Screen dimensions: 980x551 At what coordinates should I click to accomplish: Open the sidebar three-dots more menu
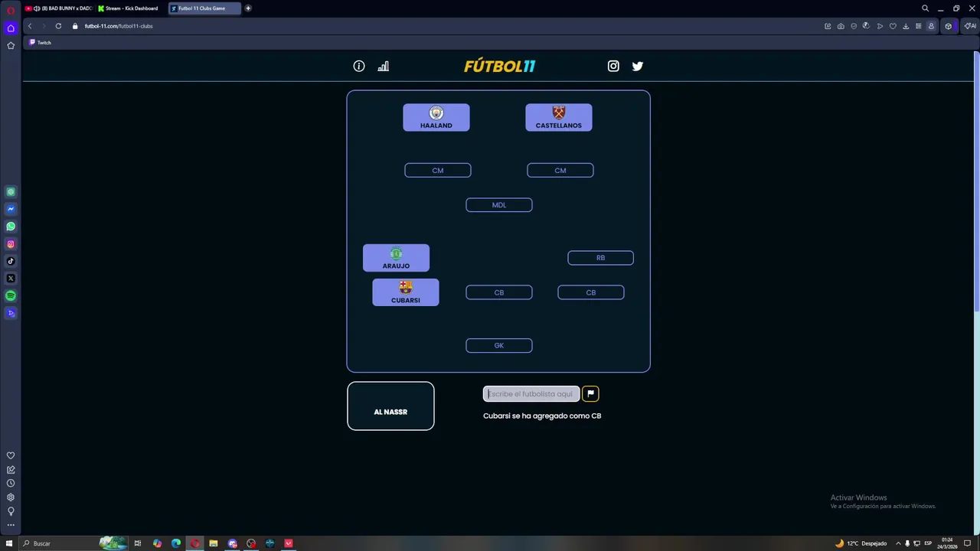coord(11,525)
